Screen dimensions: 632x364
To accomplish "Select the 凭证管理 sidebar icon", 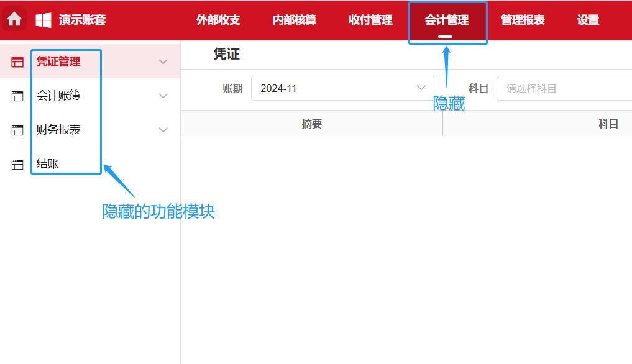I will click(17, 61).
